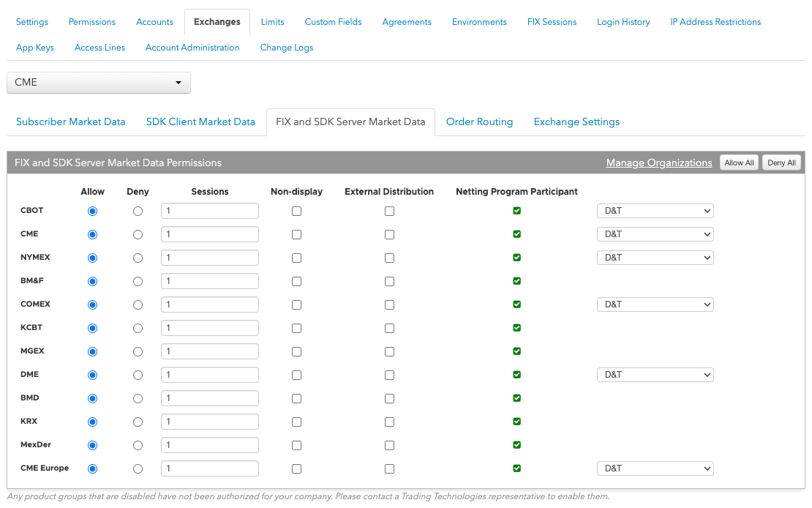This screenshot has width=812, height=508.
Task: Select Allow radio for MexDer
Action: click(x=93, y=445)
